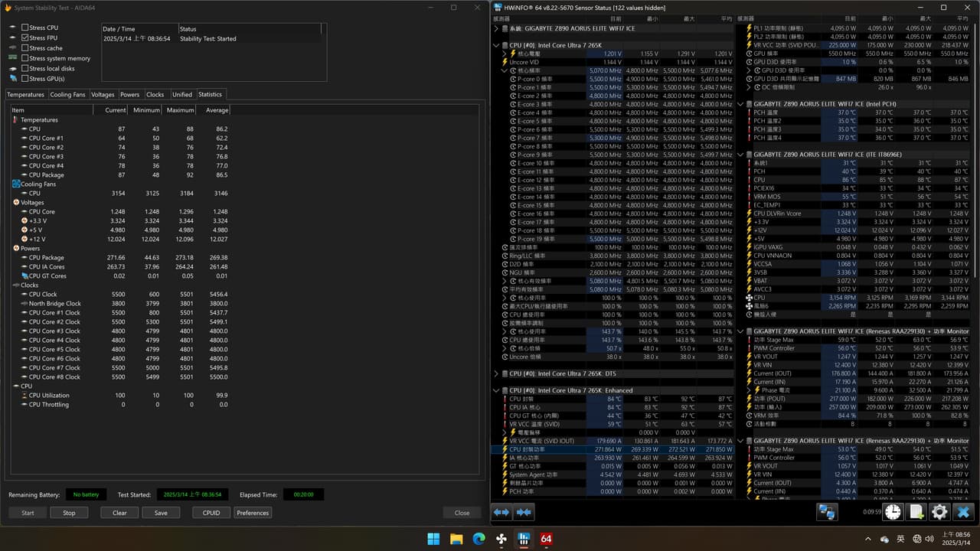Screen dimensions: 980x551
Task: Click HWiNFO collapse columns arrows icon
Action: 524,512
